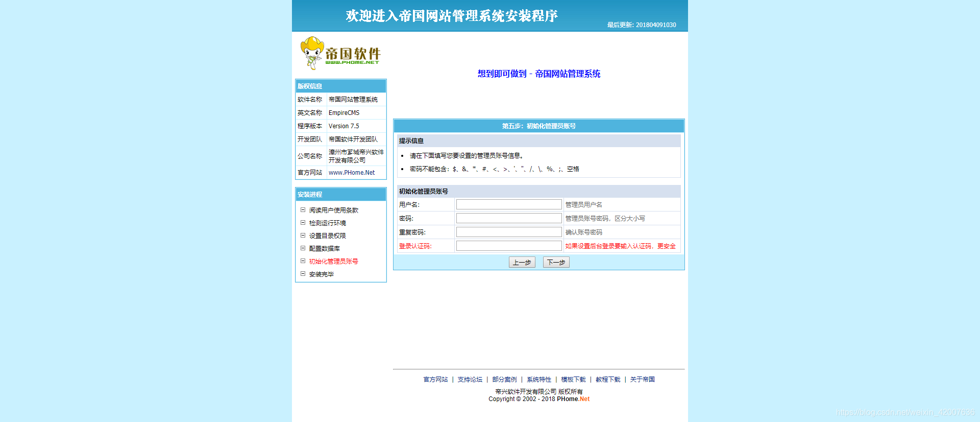Screen dimensions: 980x422
Task: Click the 确认账号密码 description text
Action: (x=584, y=232)
